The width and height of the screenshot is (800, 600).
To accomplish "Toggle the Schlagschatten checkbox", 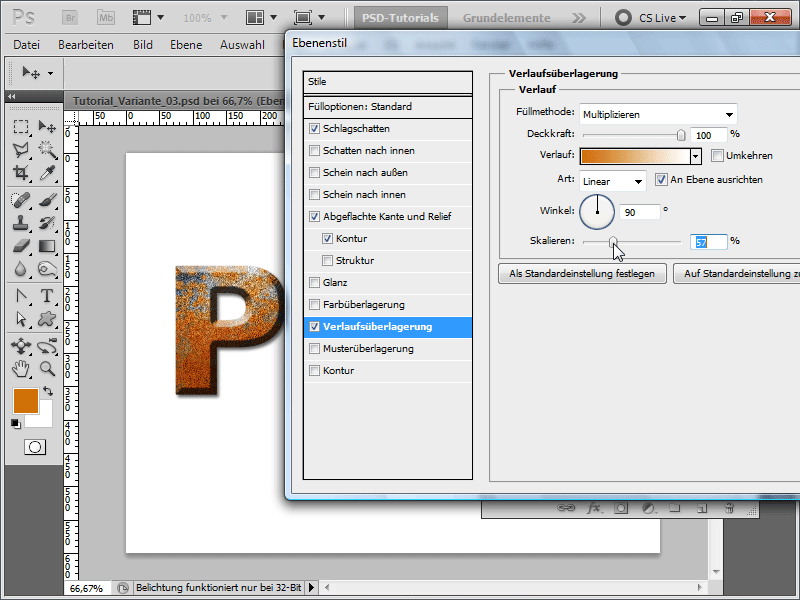I will tap(314, 129).
